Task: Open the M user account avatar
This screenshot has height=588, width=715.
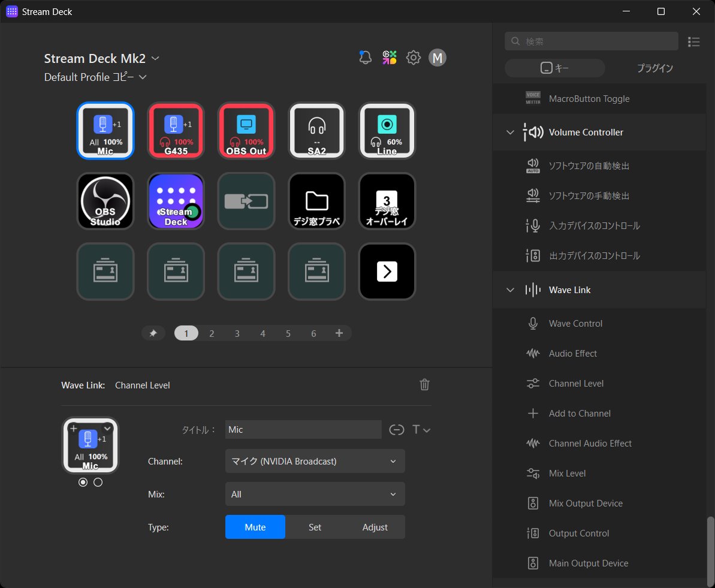Action: (438, 58)
